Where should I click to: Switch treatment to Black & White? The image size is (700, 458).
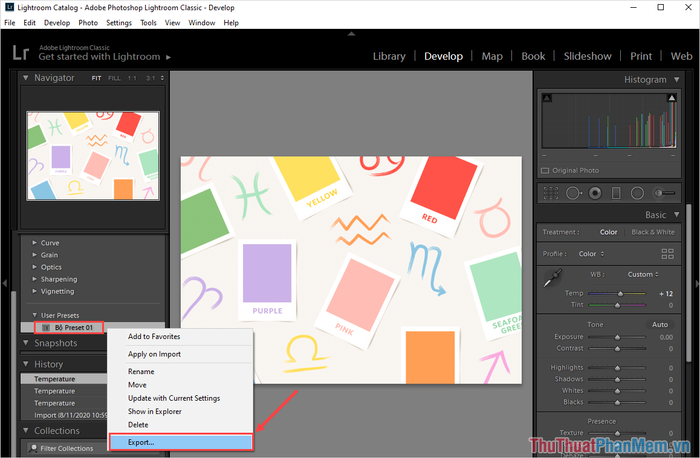click(652, 232)
